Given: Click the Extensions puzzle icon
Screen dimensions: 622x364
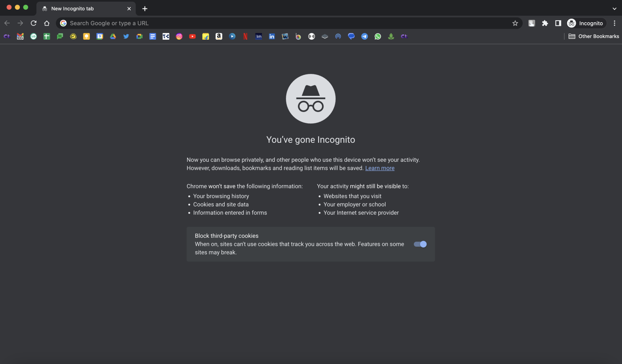Looking at the screenshot, I should pyautogui.click(x=545, y=23).
